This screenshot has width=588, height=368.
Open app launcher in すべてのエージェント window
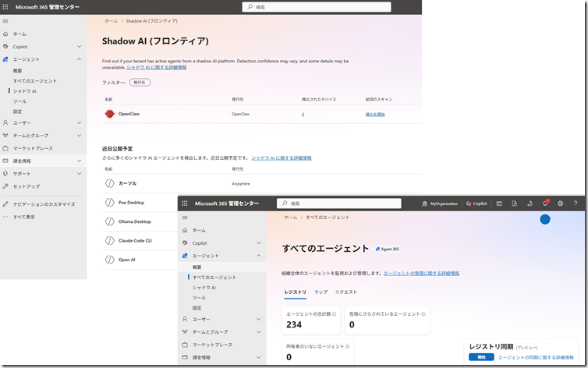pyautogui.click(x=185, y=203)
